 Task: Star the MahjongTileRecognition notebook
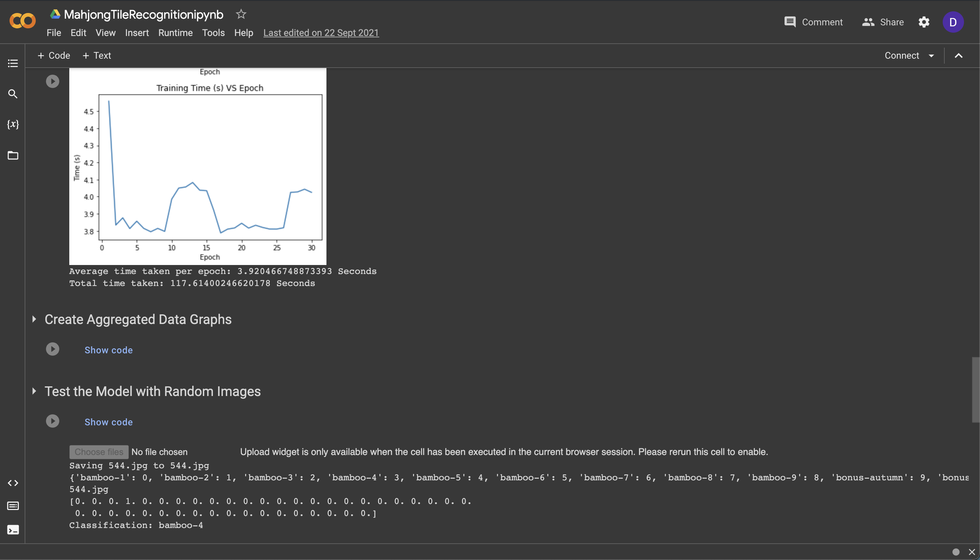tap(241, 14)
